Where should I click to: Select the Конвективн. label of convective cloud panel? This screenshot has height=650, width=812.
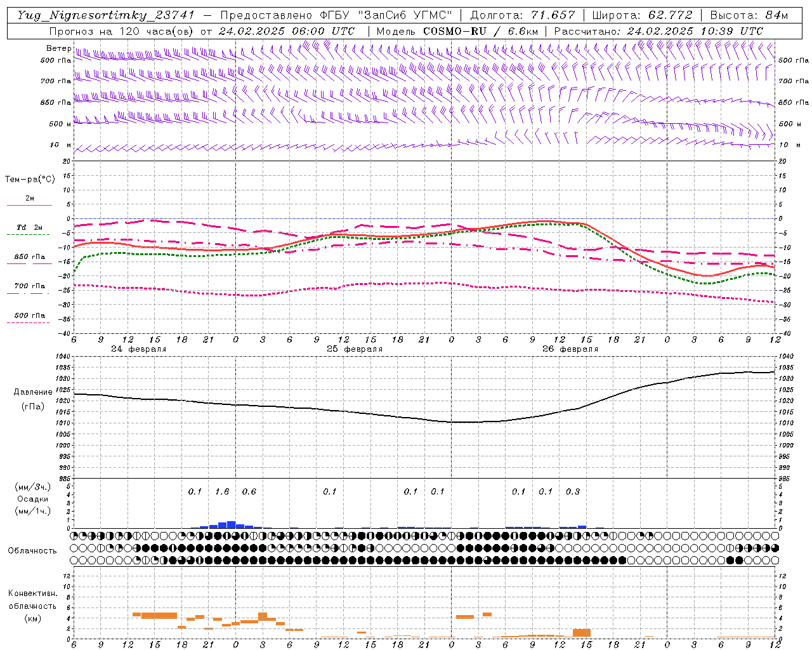point(33,594)
